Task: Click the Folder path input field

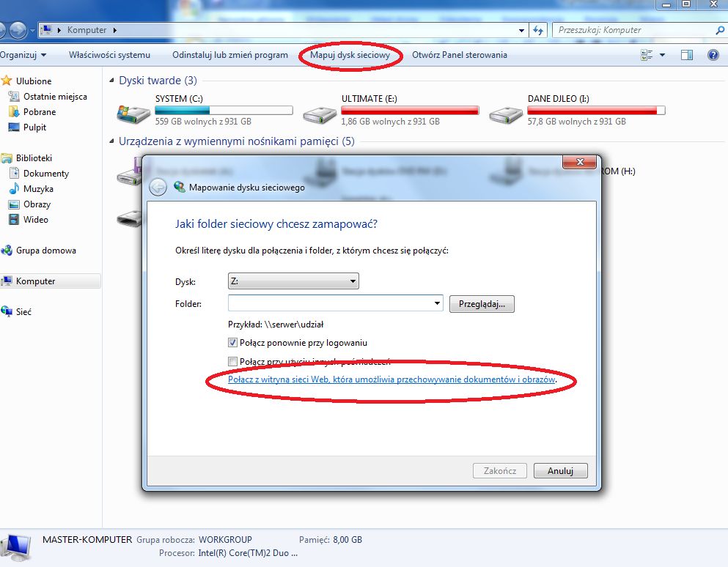Action: pyautogui.click(x=330, y=303)
